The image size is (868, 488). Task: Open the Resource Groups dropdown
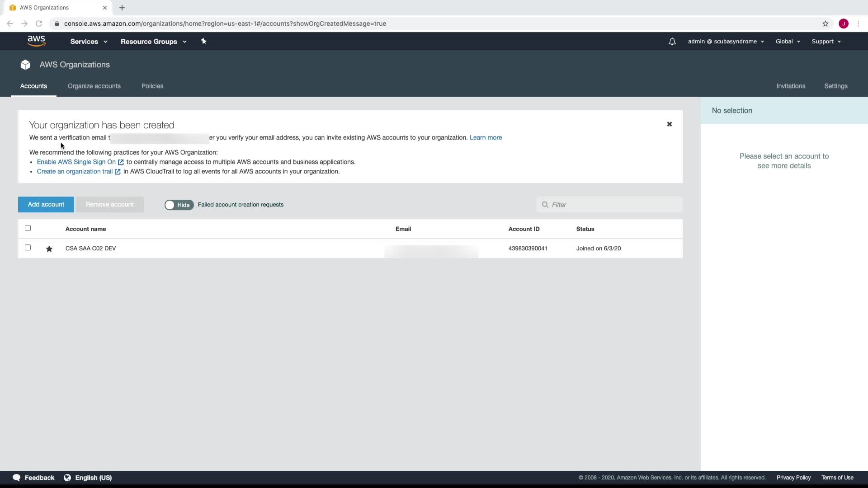[153, 42]
